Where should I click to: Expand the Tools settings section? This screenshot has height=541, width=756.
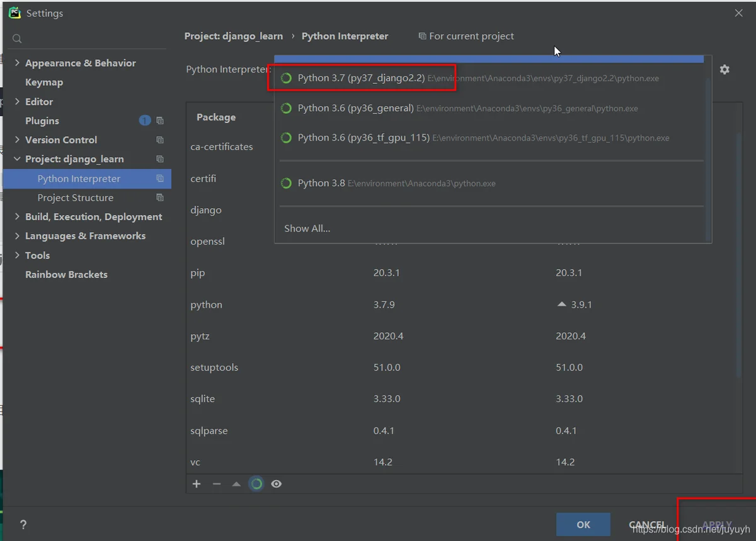point(17,255)
